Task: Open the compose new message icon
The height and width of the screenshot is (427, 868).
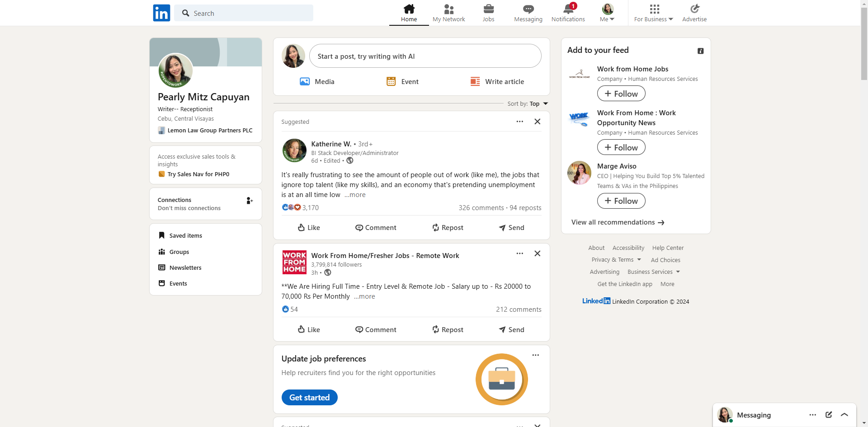Action: [828, 415]
